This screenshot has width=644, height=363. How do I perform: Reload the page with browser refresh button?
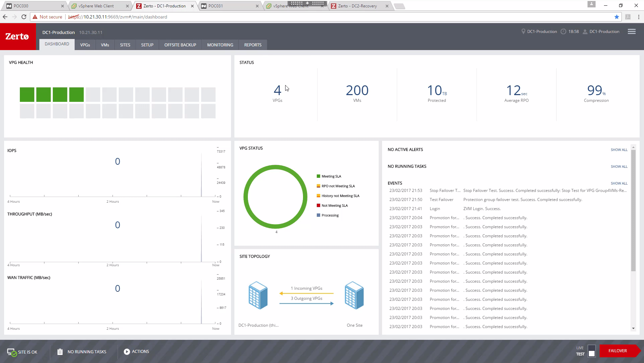tap(24, 17)
